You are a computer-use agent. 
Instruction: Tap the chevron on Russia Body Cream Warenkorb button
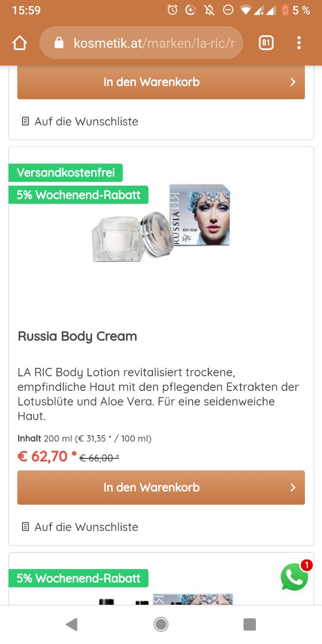[293, 488]
